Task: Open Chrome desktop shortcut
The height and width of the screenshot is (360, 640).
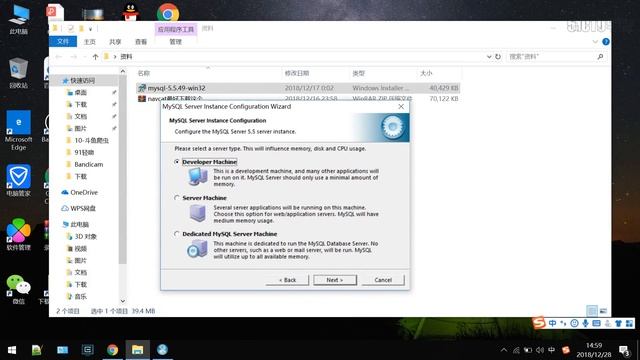Action: click(168, 12)
